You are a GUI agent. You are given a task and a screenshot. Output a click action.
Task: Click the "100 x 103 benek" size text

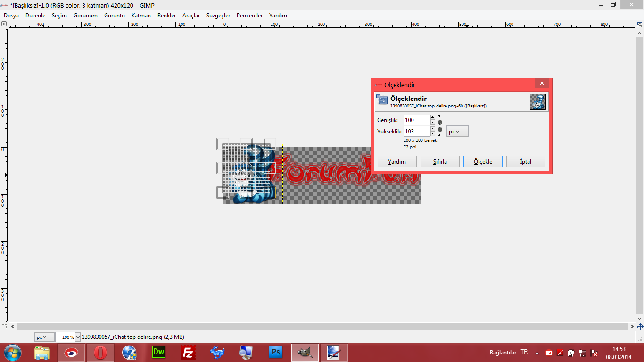point(420,140)
